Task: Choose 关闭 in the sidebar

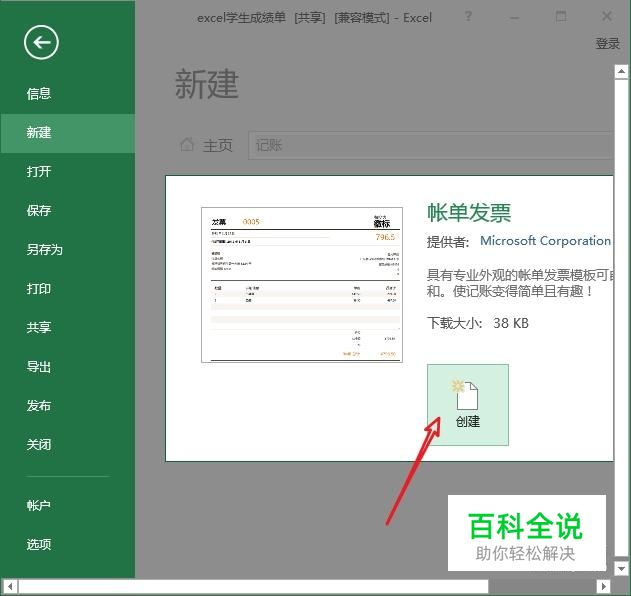Action: [x=39, y=445]
